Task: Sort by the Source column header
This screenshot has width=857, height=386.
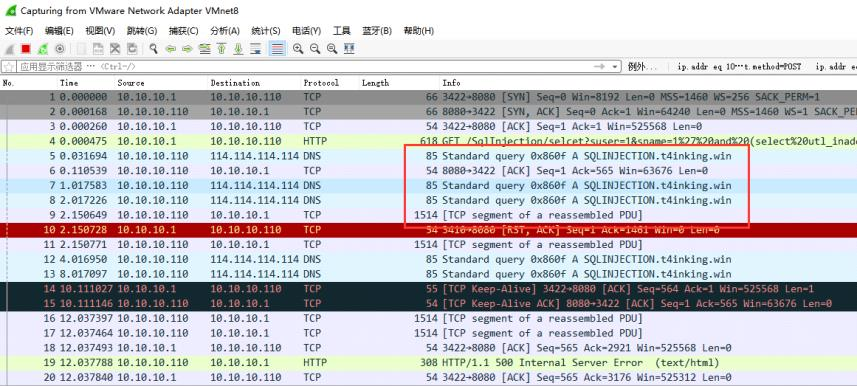Action: (161, 83)
